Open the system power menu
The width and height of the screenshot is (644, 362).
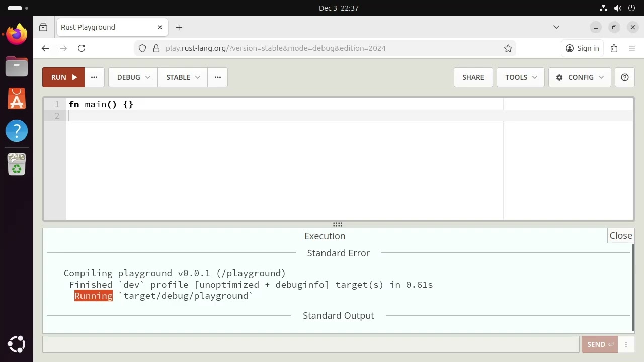coord(632,8)
